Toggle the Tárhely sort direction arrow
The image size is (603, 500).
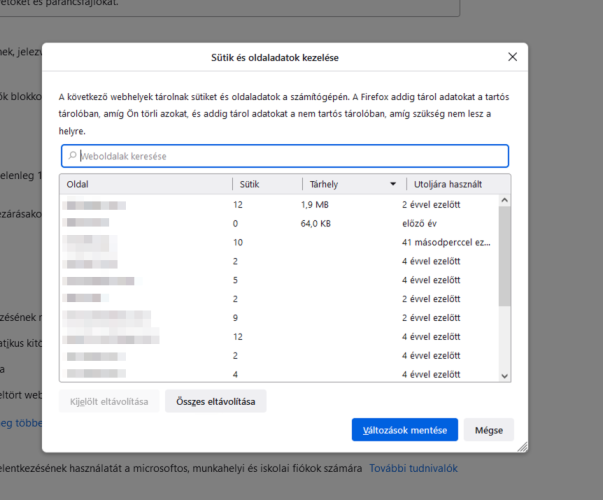pos(393,184)
